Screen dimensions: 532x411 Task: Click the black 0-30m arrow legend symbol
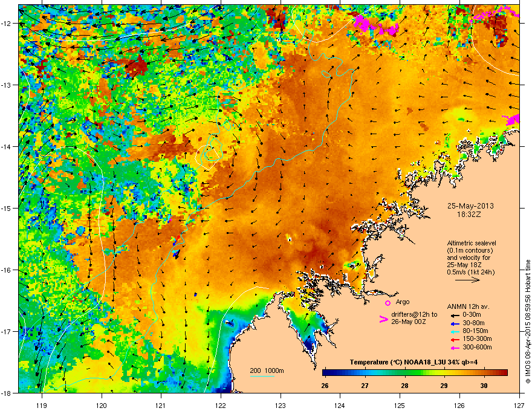click(454, 315)
